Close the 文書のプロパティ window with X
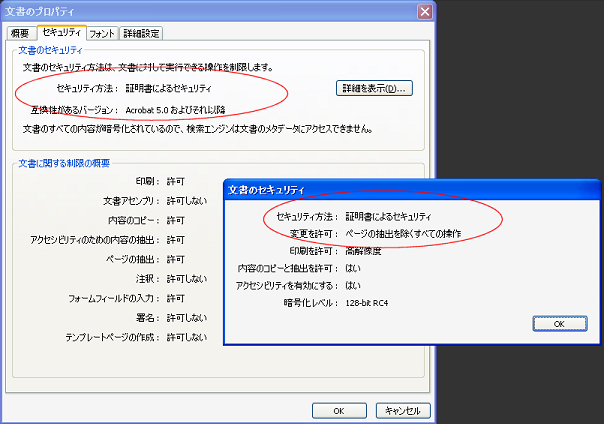This screenshot has width=604, height=424. 424,11
